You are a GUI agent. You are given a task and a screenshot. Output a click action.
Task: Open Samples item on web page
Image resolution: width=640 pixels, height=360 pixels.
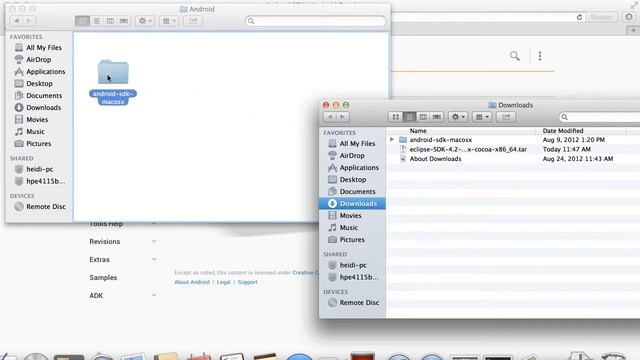click(x=103, y=278)
